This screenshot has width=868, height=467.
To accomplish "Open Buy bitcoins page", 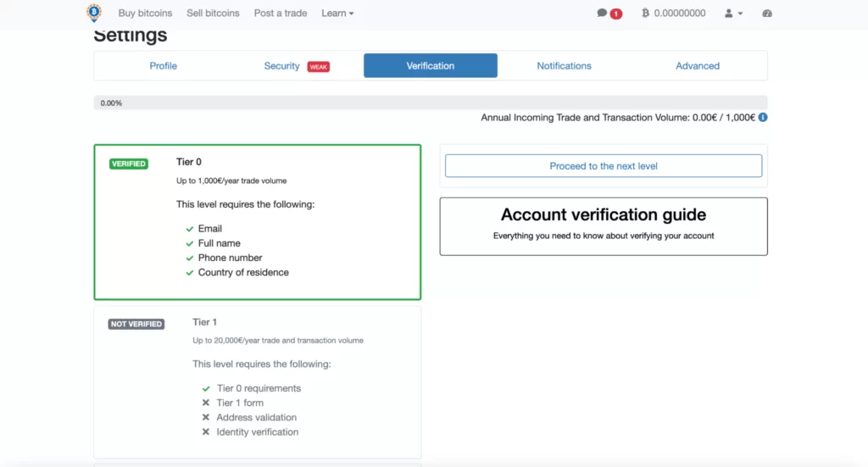I will pyautogui.click(x=145, y=13).
